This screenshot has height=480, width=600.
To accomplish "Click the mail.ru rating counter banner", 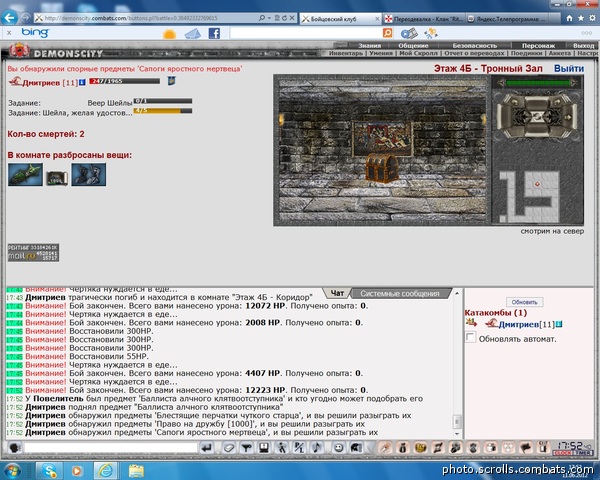I will (33, 252).
